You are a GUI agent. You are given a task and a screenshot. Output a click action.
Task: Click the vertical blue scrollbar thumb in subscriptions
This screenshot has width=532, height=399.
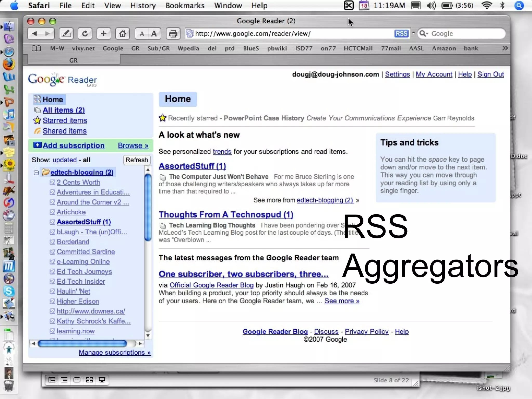(148, 207)
